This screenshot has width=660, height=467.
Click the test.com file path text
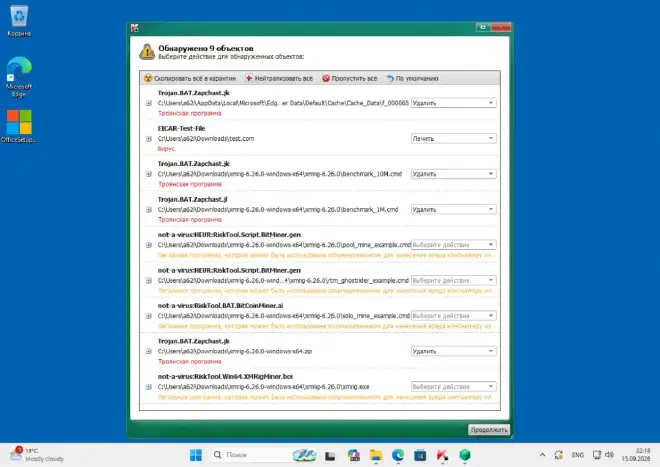coord(206,139)
